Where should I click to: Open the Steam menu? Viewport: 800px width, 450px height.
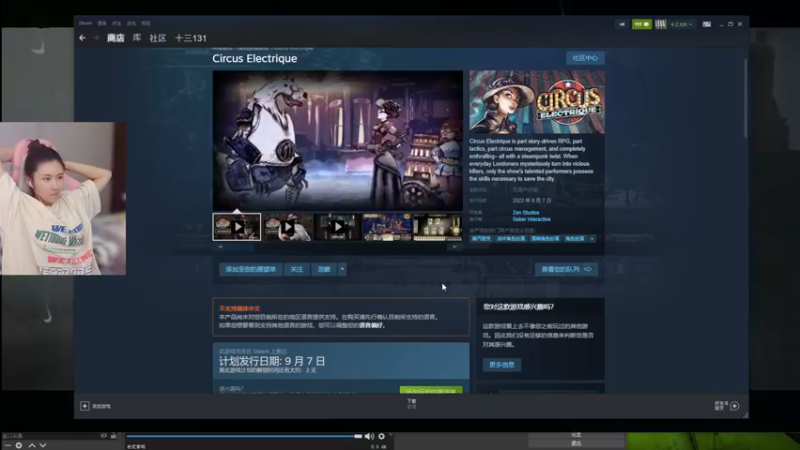(85, 23)
